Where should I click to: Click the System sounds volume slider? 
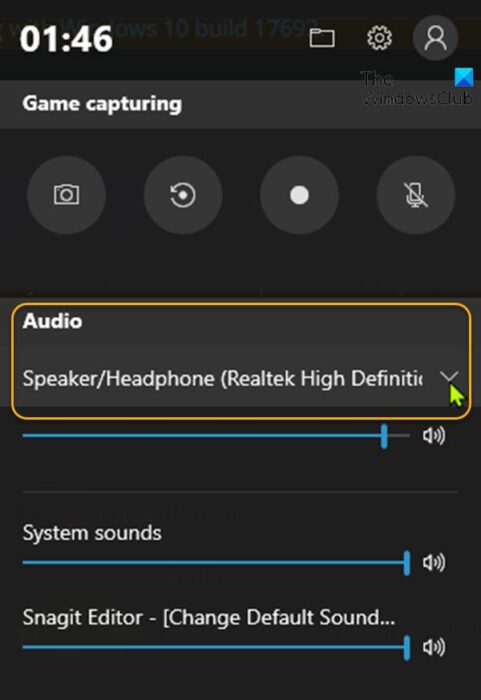coord(216,562)
